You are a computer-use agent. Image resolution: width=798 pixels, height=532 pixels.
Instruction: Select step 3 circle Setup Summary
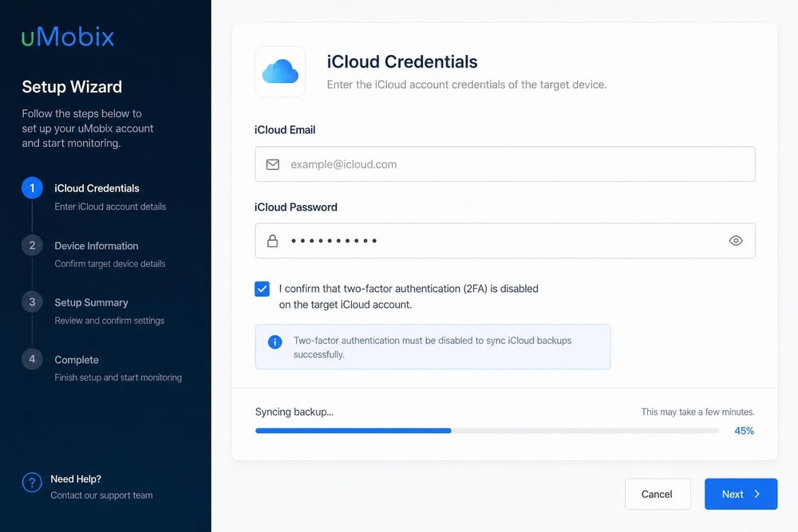point(32,301)
